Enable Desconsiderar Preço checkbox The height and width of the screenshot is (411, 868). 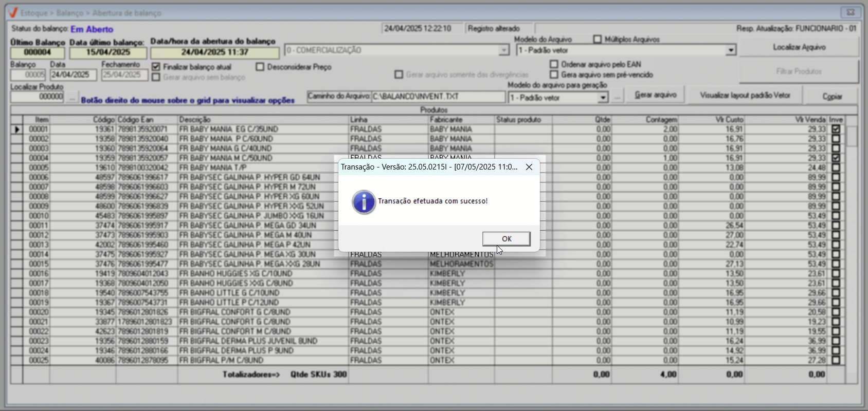[260, 67]
